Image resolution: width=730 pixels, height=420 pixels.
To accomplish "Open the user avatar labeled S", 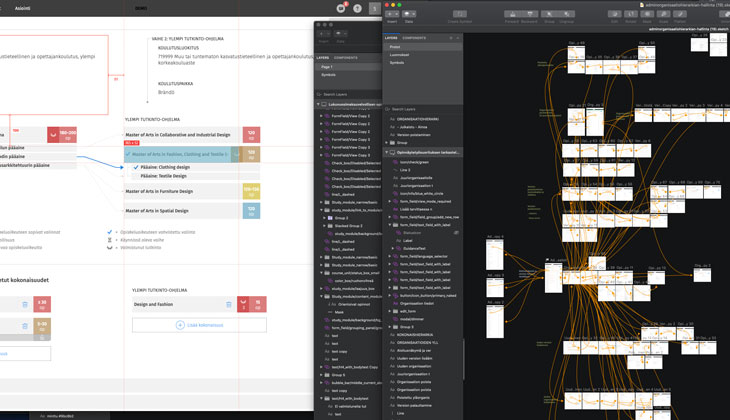I will pyautogui.click(x=374, y=8).
